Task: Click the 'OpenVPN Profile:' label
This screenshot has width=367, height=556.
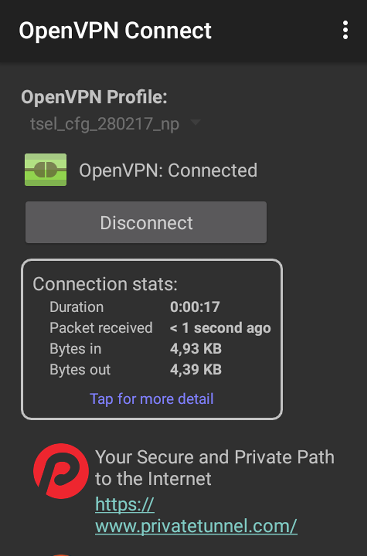Action: click(x=94, y=97)
